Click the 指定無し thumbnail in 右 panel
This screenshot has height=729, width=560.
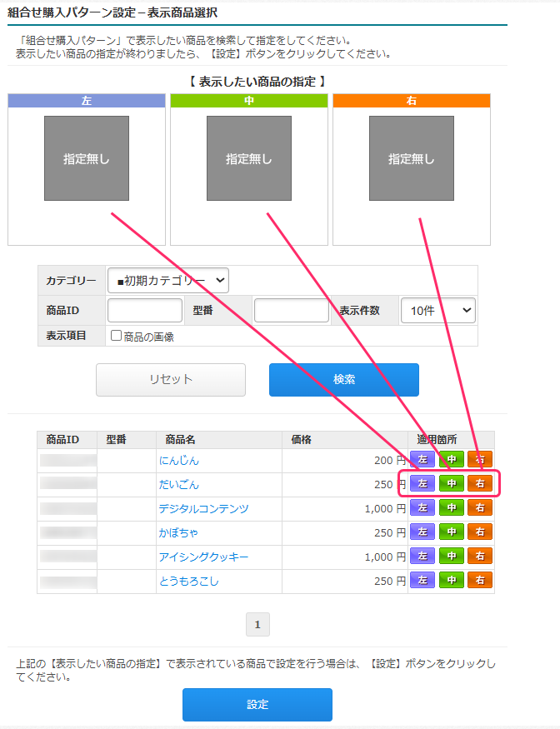point(412,158)
